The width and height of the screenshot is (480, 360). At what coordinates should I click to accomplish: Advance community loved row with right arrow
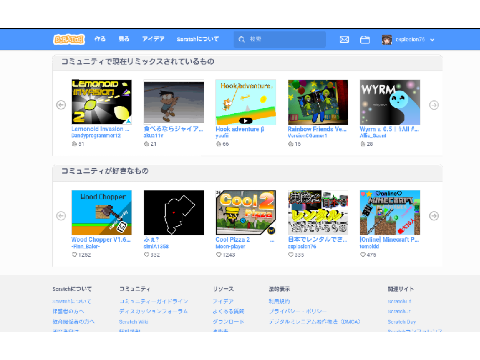434,216
